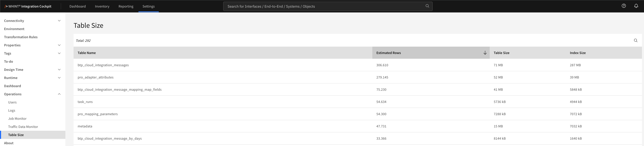The height and width of the screenshot is (146, 644).
Task: Expand the Design Time section chevron
Action: pyautogui.click(x=59, y=70)
